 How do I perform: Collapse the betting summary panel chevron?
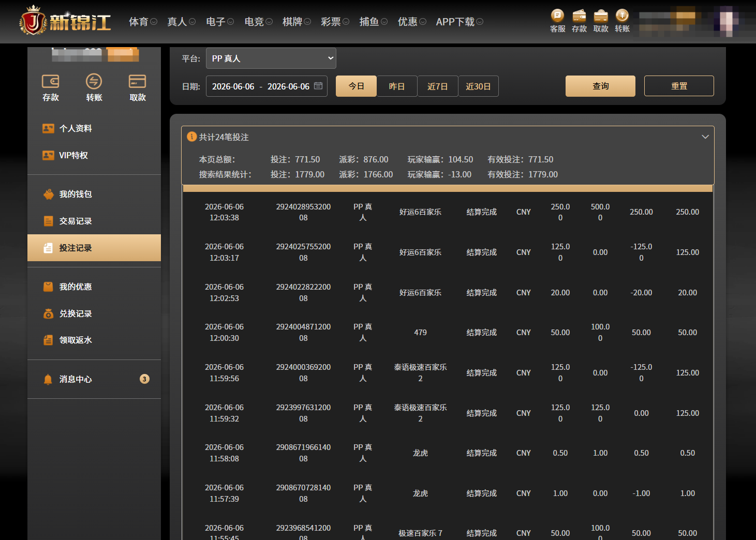(x=705, y=137)
